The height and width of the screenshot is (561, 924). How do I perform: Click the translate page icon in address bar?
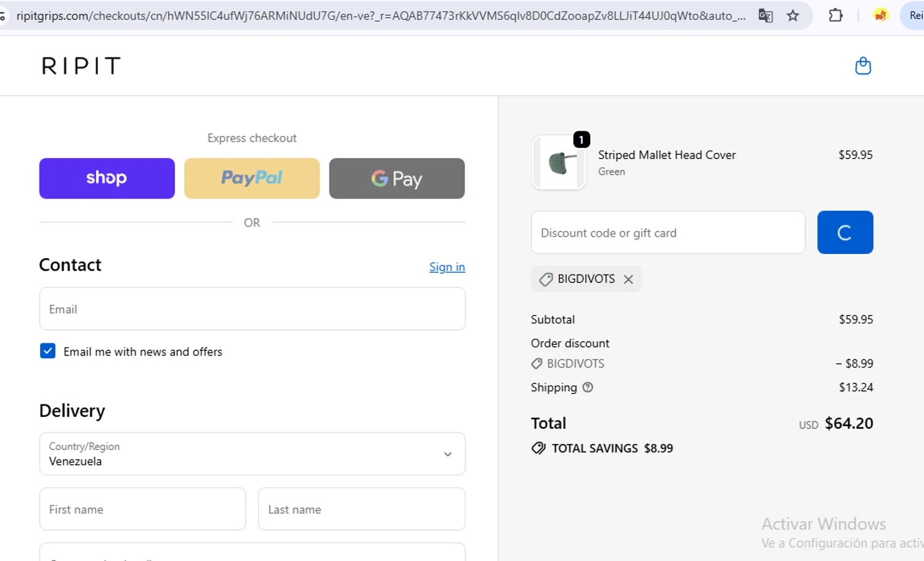pos(765,15)
